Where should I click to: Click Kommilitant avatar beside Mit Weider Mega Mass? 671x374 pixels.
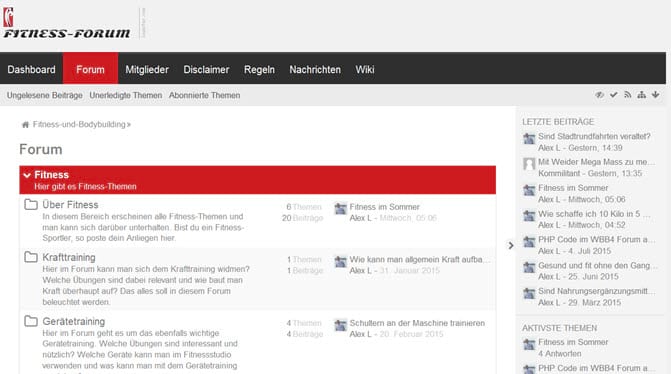pos(529,164)
